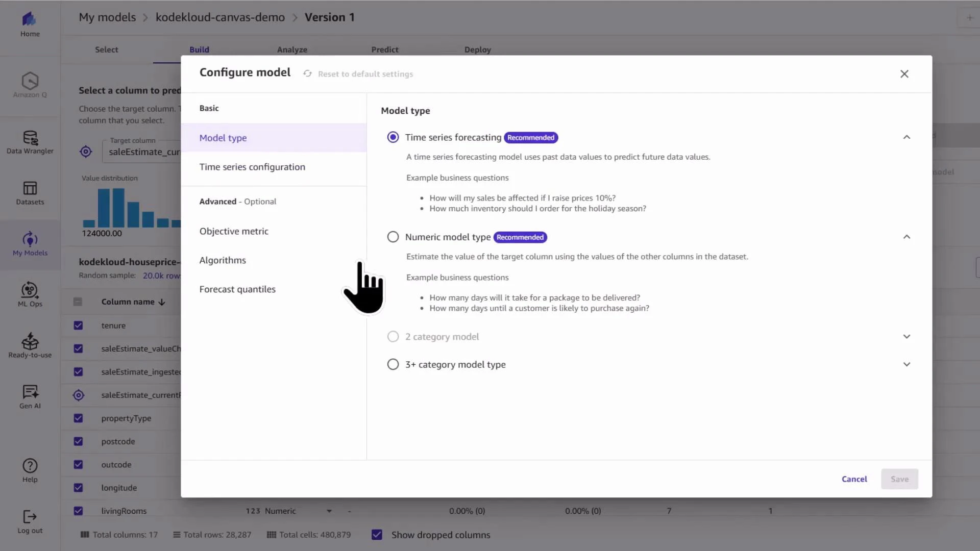
Task: Switch to the Deploy tab
Action: click(478, 49)
